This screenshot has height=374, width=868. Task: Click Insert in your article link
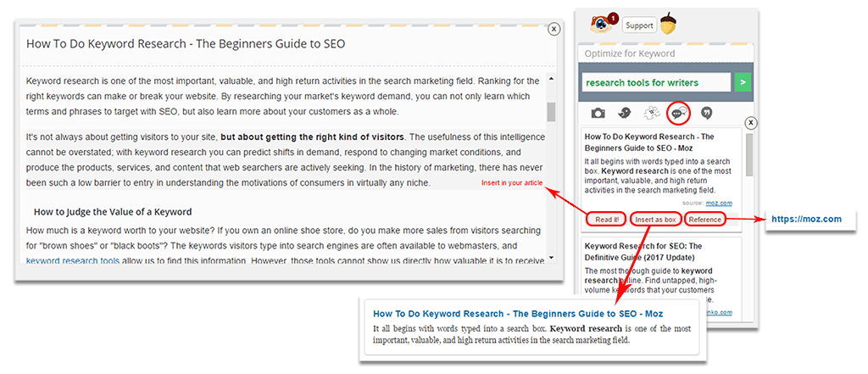point(512,183)
